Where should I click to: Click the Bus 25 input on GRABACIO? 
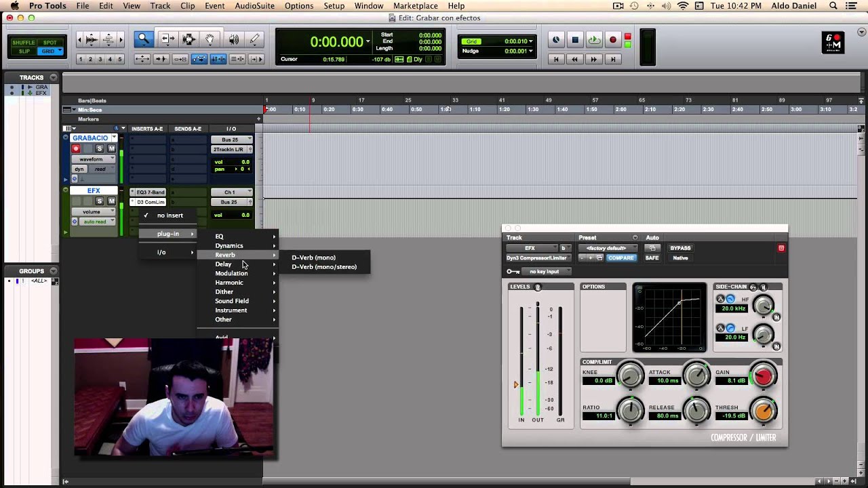[231, 140]
